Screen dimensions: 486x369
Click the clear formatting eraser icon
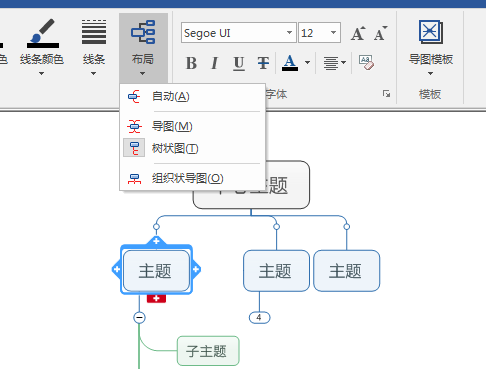(x=366, y=62)
